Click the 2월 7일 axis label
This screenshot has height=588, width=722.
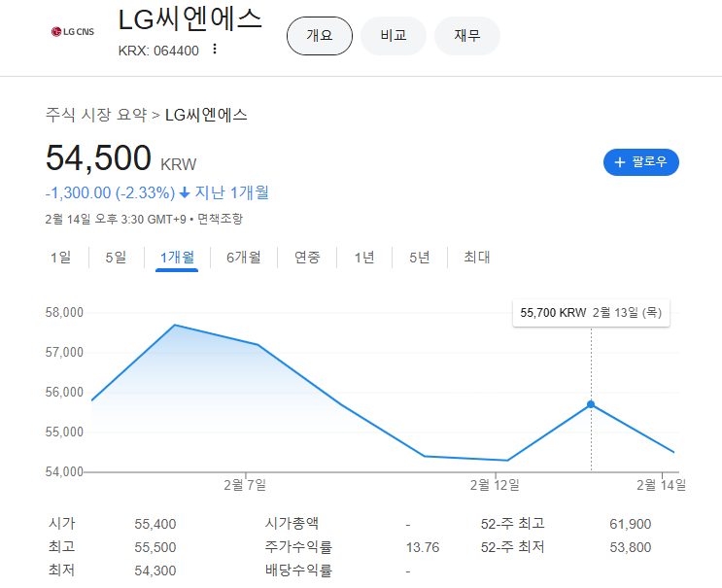[245, 485]
